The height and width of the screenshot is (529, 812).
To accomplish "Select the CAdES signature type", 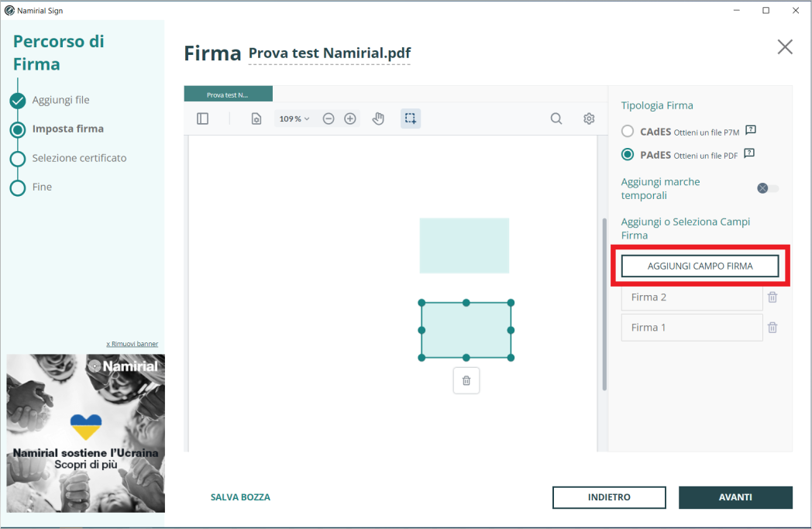I will click(x=628, y=132).
